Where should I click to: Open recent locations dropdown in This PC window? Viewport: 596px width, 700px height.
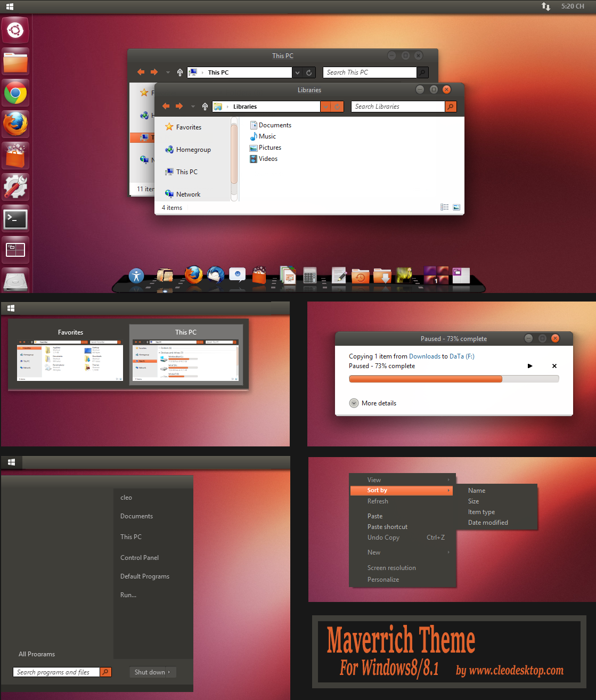coord(168,72)
